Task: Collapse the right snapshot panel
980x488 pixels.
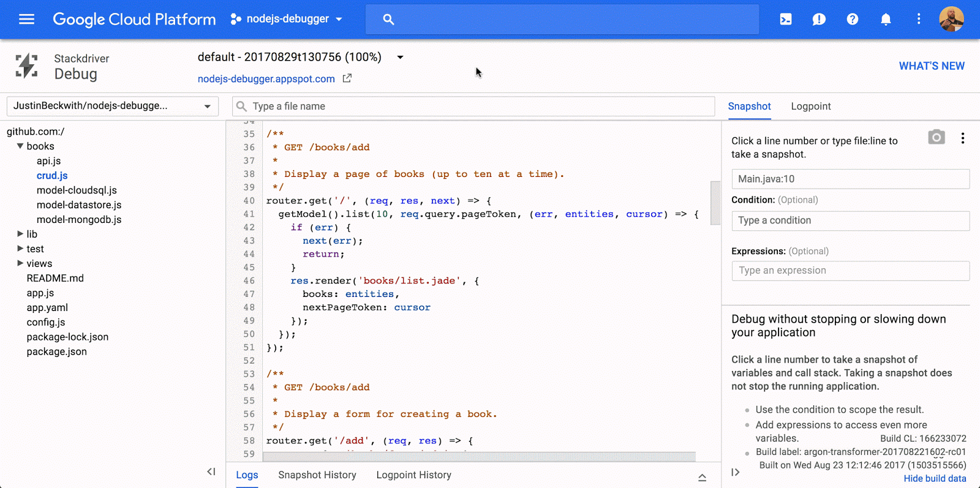Action: [x=736, y=472]
